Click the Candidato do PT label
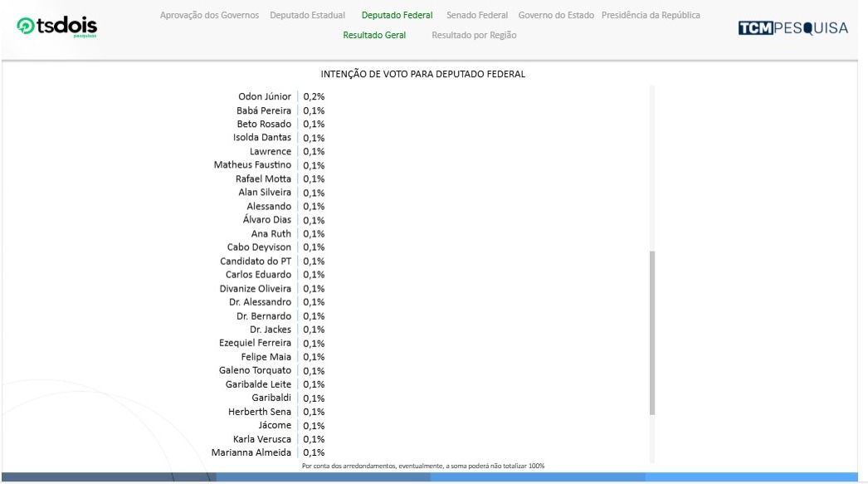The height and width of the screenshot is (484, 868). coord(256,261)
